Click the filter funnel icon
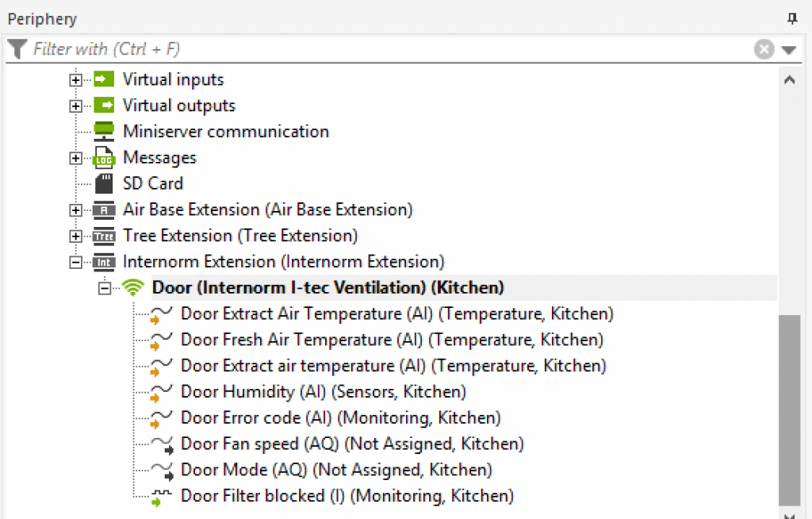 coord(16,49)
